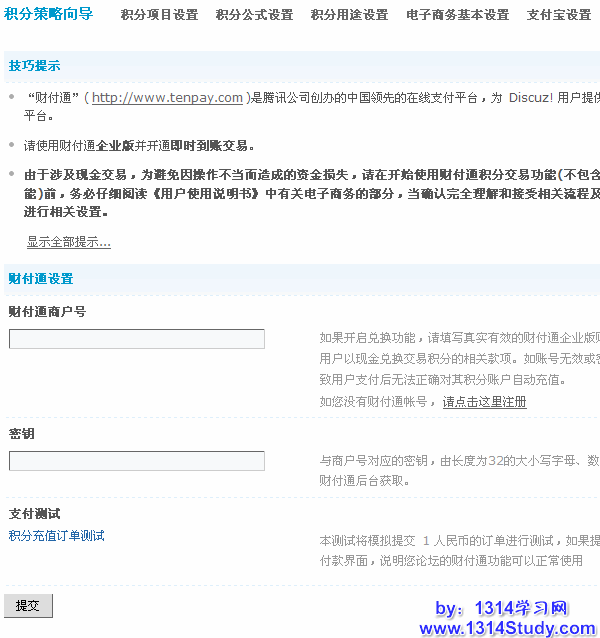Click the www.1314Study.com watermark URL
The width and height of the screenshot is (600, 638).
coord(506,628)
